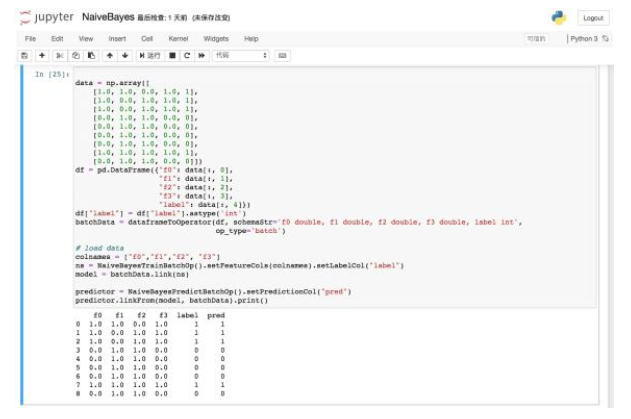Viewport: 631px width, 419px height.
Task: Paste cells below icon
Action: (x=91, y=56)
